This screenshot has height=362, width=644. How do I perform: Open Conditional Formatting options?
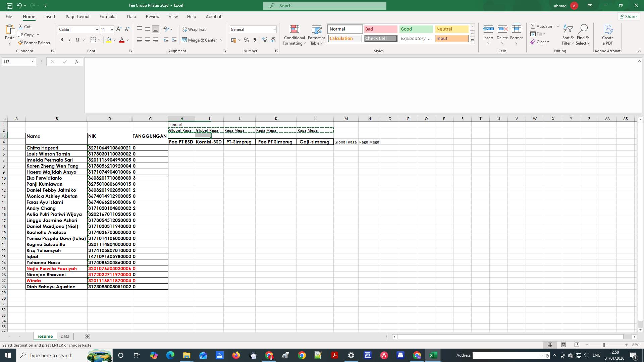click(x=294, y=35)
